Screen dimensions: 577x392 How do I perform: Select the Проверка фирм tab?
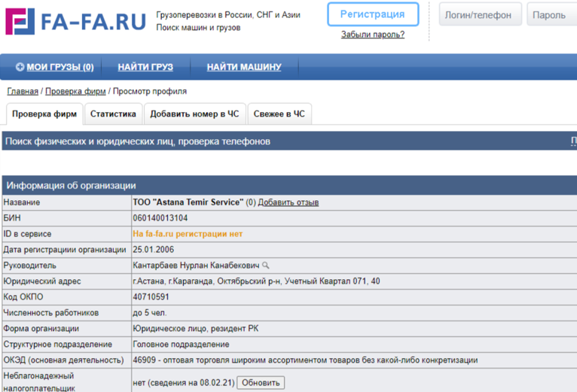(x=44, y=114)
